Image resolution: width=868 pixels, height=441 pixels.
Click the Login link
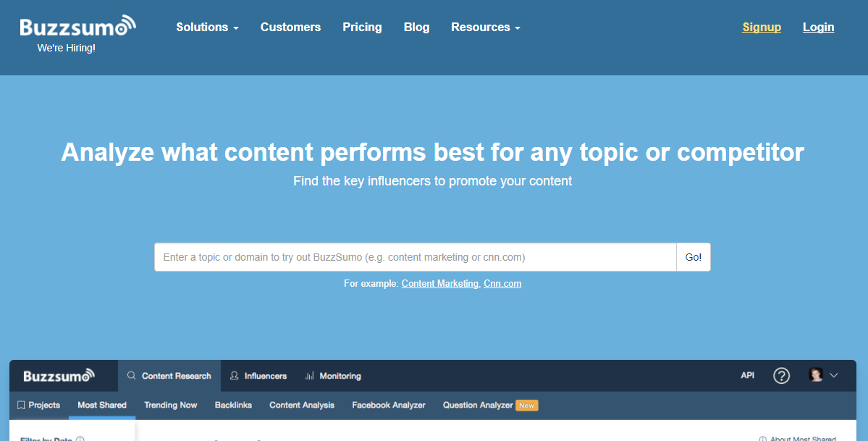[818, 27]
